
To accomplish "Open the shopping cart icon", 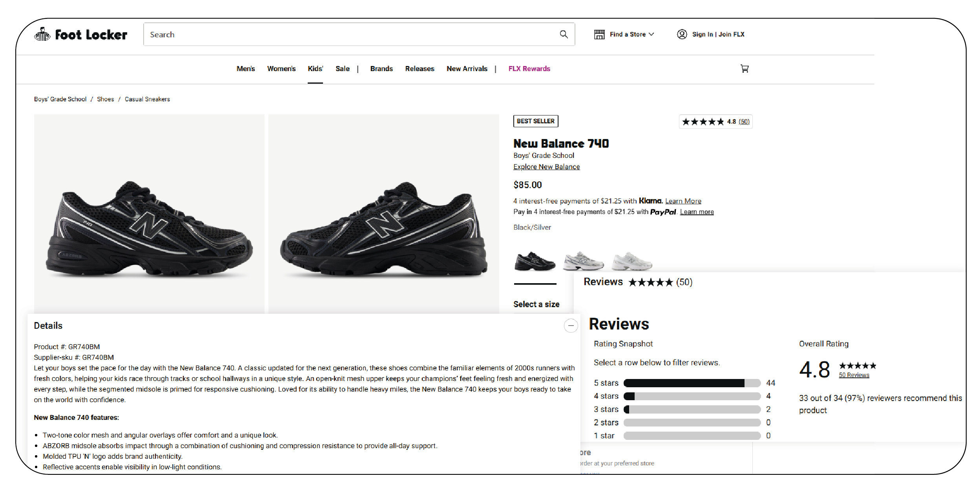I will [x=745, y=69].
